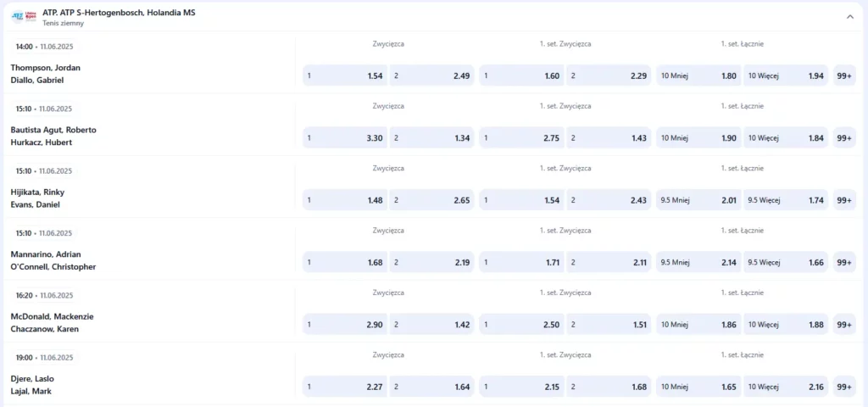
Task: Choose O'Connell first set odds 2.11
Action: point(609,263)
